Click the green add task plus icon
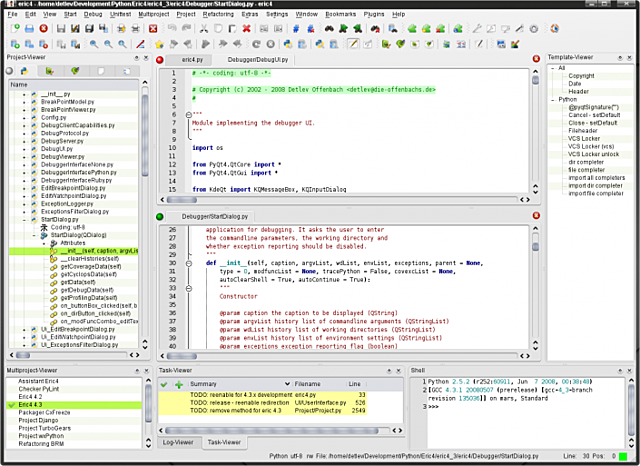Image resolution: width=640 pixels, height=466 pixels. click(x=179, y=384)
